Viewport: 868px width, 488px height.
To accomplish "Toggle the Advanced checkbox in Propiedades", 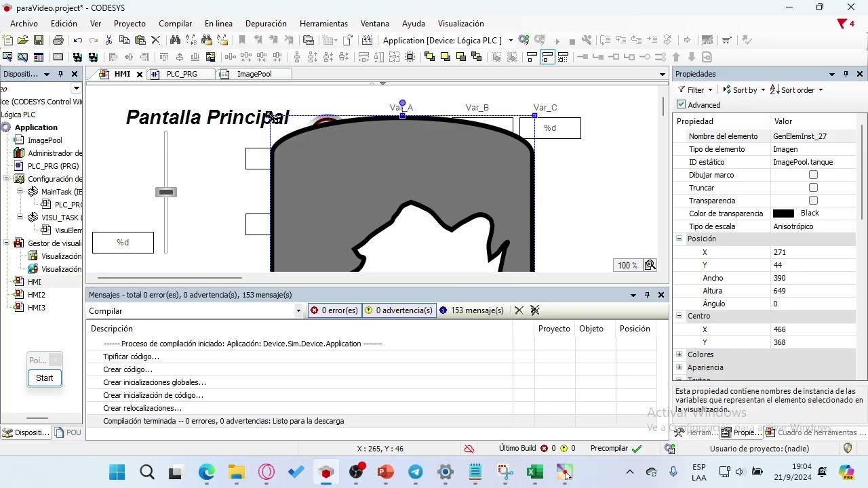I will click(682, 104).
